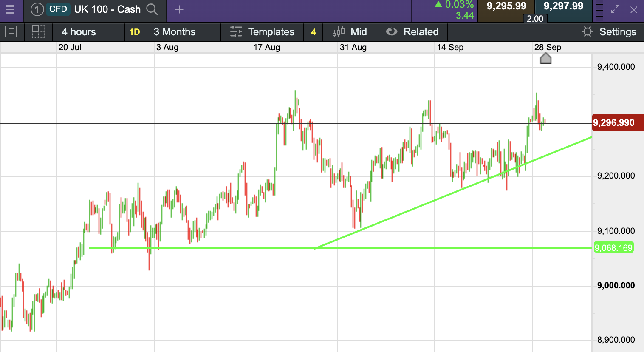Click the CFD badge
644x352 pixels.
(x=58, y=9)
